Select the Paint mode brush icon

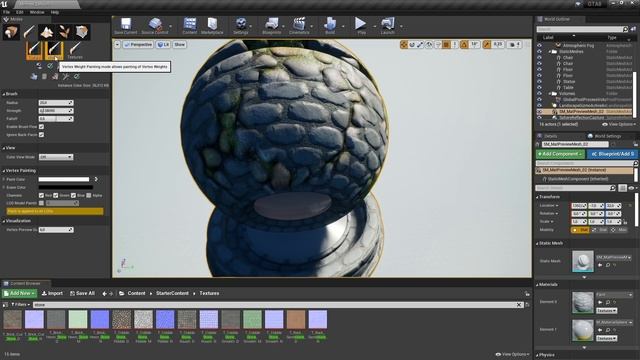(x=29, y=32)
